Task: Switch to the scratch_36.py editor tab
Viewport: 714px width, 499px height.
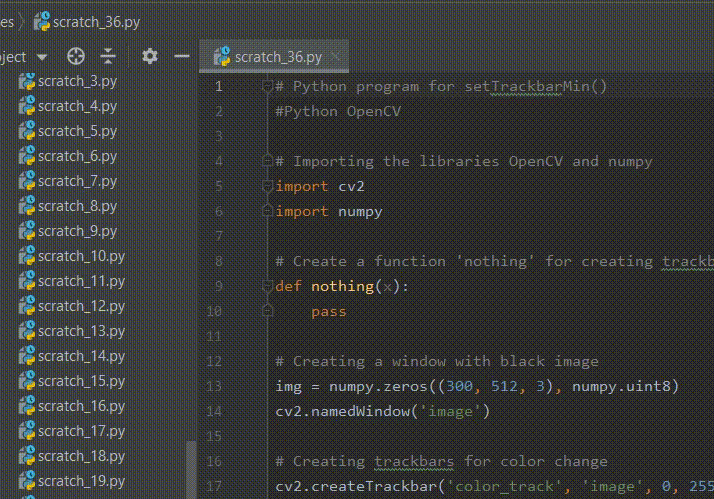Action: coord(278,57)
